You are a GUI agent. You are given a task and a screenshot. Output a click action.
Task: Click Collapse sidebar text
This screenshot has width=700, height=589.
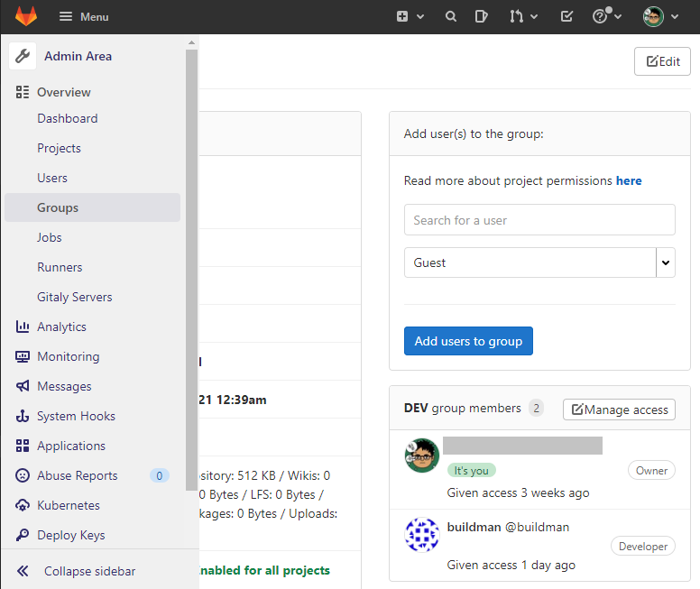click(89, 571)
